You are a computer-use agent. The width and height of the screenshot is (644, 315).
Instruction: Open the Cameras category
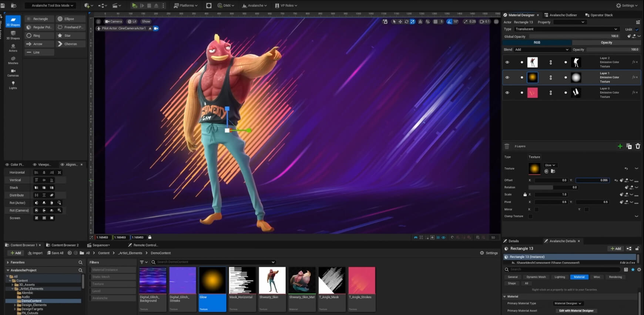tap(13, 73)
